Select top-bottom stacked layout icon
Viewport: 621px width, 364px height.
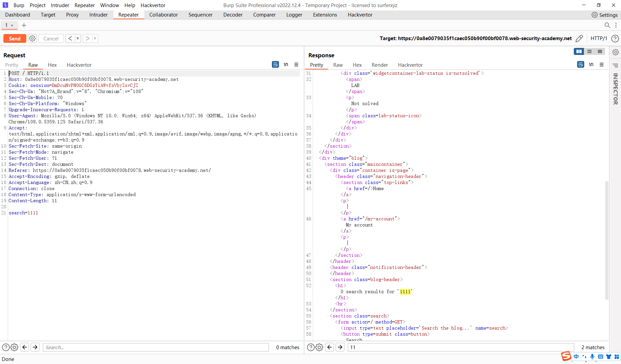[x=589, y=51]
